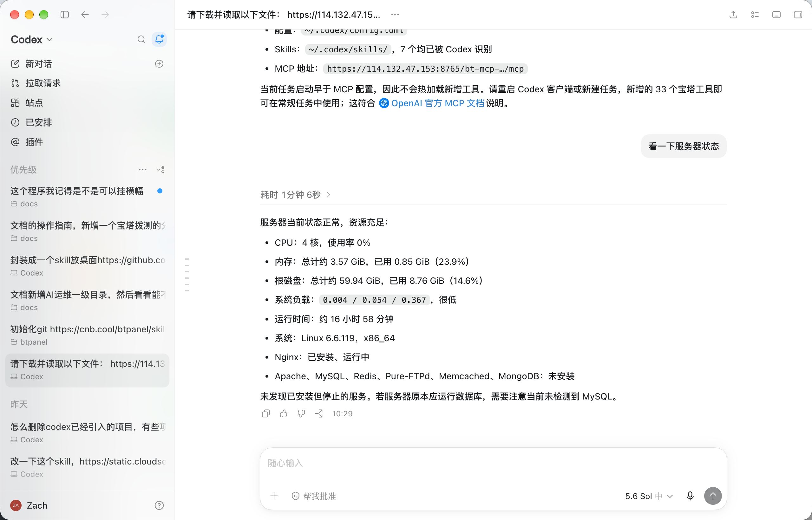The width and height of the screenshot is (812, 520).
Task: Open the 优先级 section three-dot menu
Action: pyautogui.click(x=142, y=170)
